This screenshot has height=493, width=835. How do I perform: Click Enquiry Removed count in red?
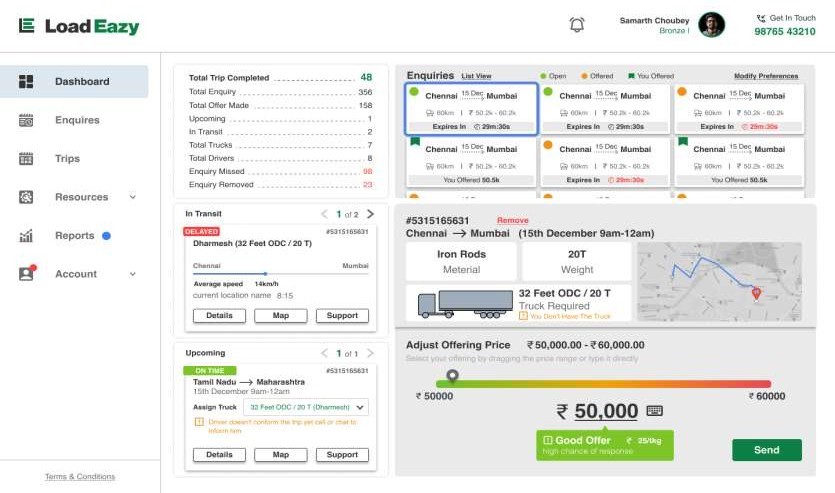coord(367,185)
